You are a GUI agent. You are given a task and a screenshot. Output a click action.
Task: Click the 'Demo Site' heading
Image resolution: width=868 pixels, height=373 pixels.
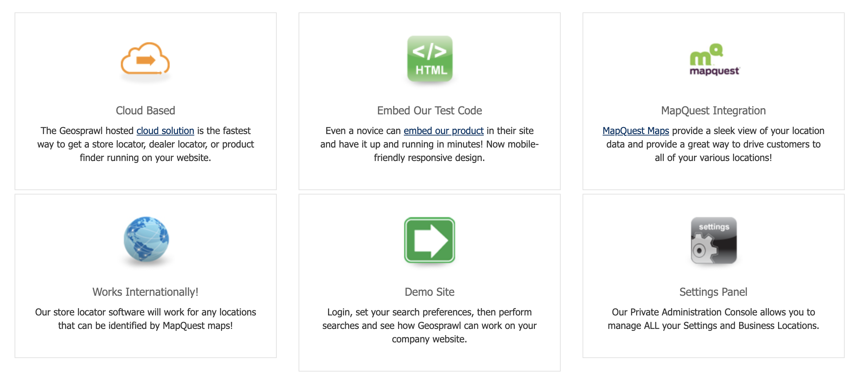[x=429, y=292]
